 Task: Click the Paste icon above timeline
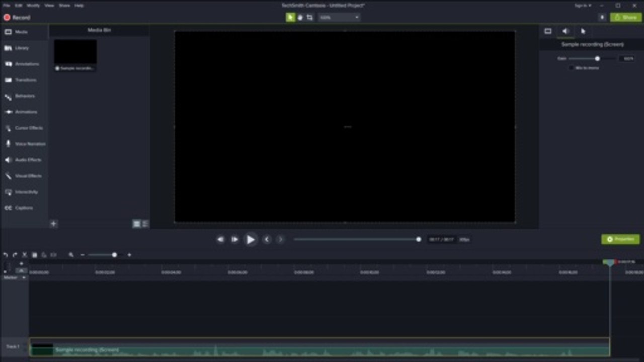(44, 255)
